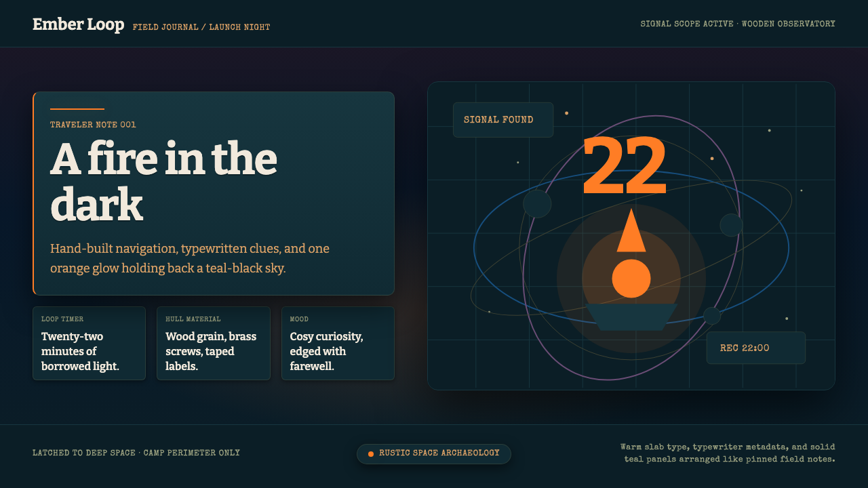Click the orange triangle flame icon
Viewport: 868px width, 488px height.
631,230
